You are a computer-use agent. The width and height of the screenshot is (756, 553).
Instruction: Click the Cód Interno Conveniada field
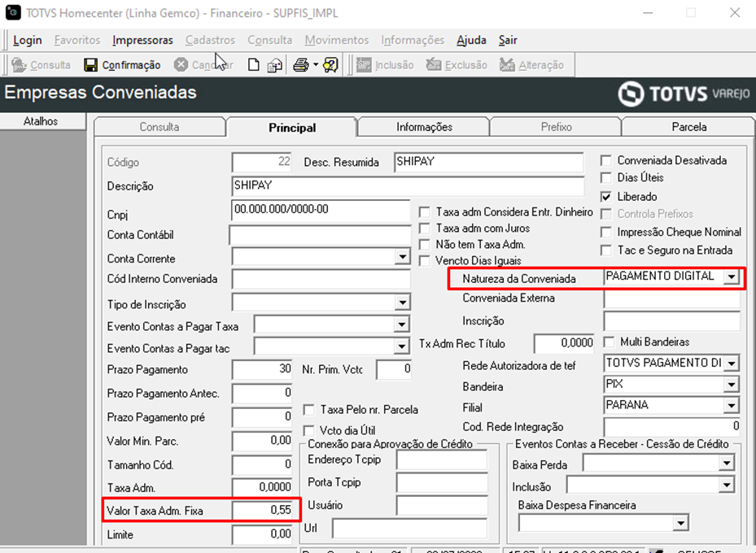(321, 280)
